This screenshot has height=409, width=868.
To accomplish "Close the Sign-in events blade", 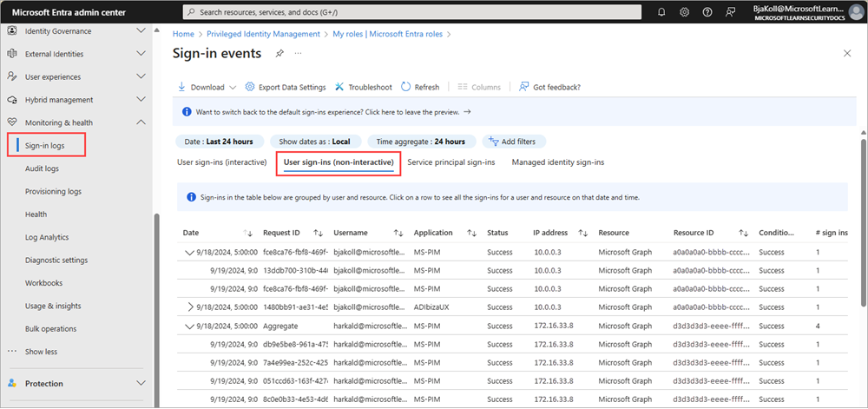I will [847, 53].
